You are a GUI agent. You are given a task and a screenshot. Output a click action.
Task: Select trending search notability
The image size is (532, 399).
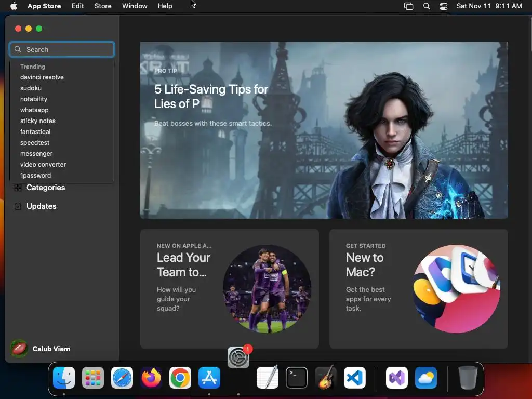tap(34, 99)
